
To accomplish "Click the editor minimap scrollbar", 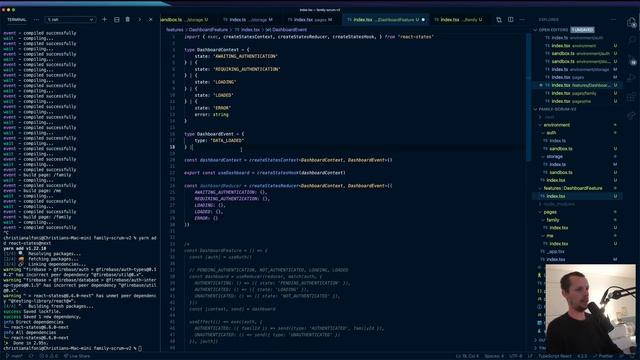I will pyautogui.click(x=529, y=98).
